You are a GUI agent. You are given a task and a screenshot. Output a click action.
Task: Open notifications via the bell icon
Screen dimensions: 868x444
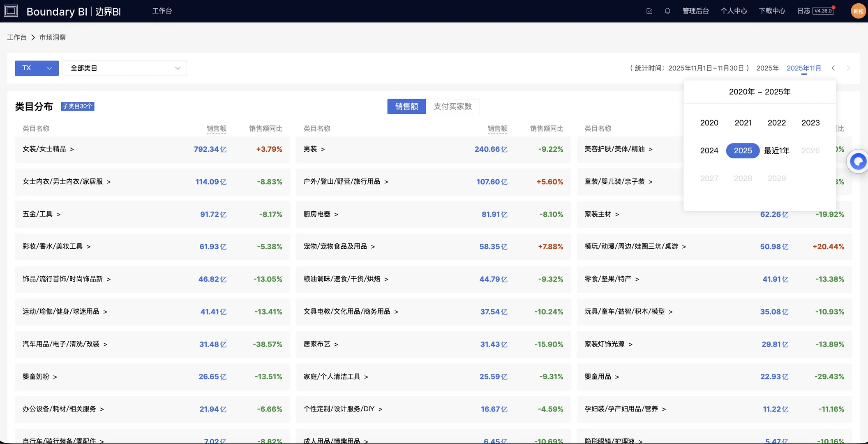[x=667, y=11]
